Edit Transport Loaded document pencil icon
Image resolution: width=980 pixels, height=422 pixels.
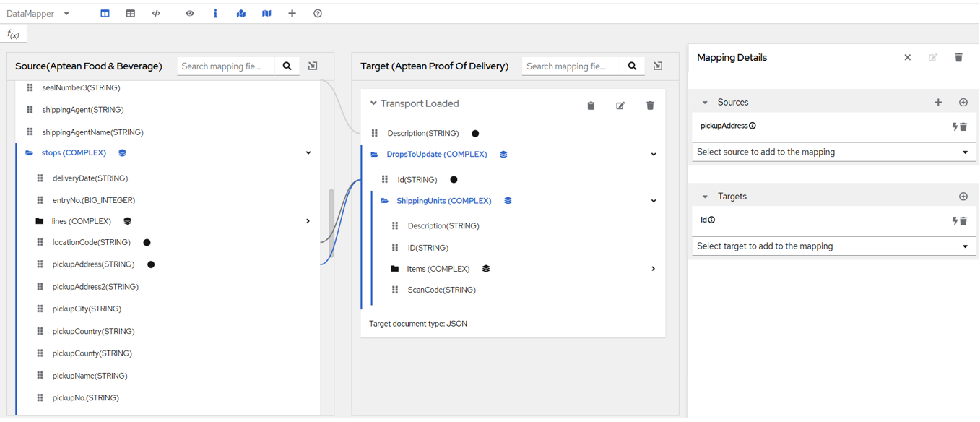coord(620,105)
